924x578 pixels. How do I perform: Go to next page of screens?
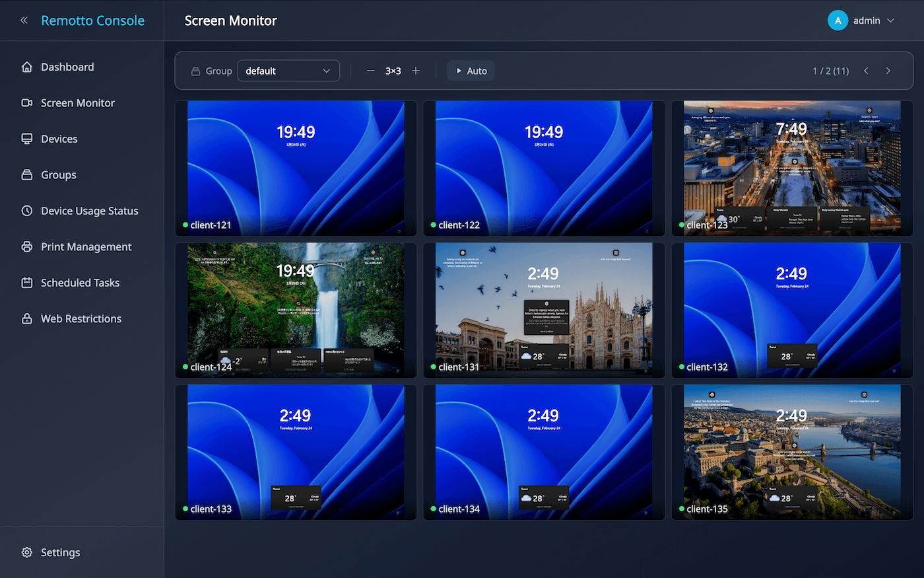coord(888,71)
